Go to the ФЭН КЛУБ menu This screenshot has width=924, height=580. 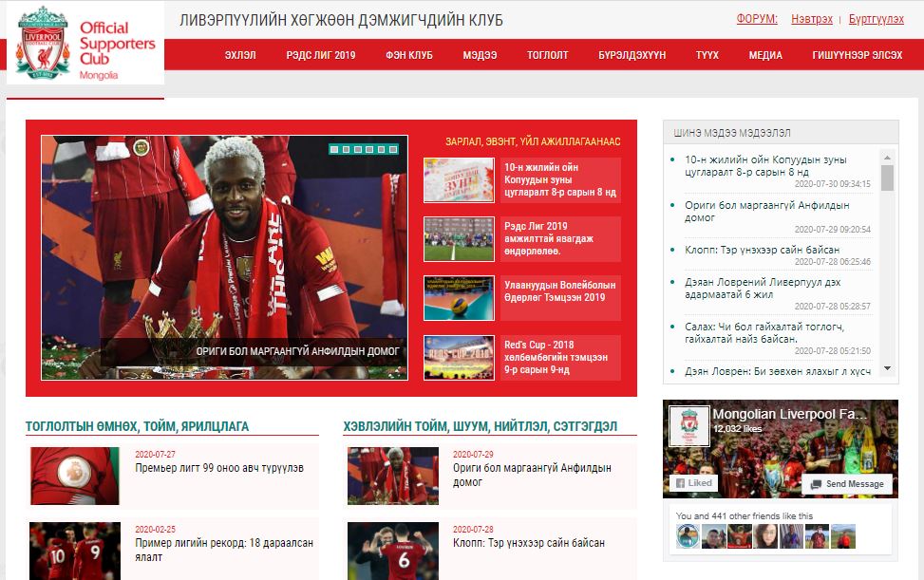(x=409, y=55)
